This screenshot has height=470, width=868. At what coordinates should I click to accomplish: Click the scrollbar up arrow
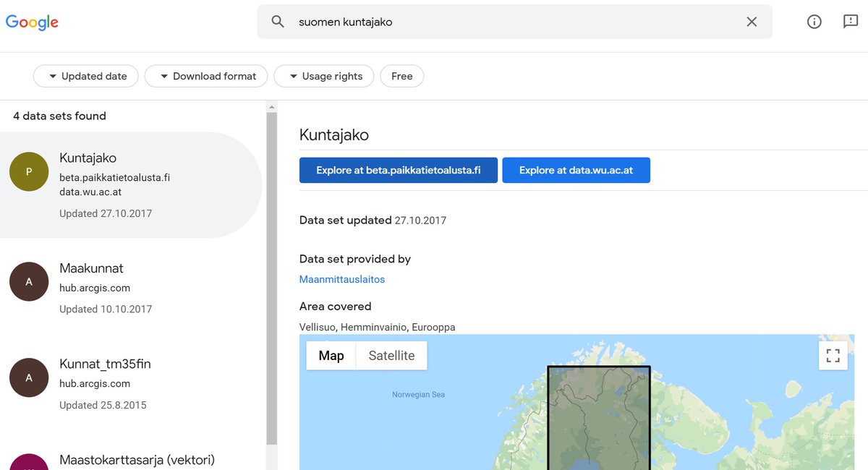pos(272,107)
